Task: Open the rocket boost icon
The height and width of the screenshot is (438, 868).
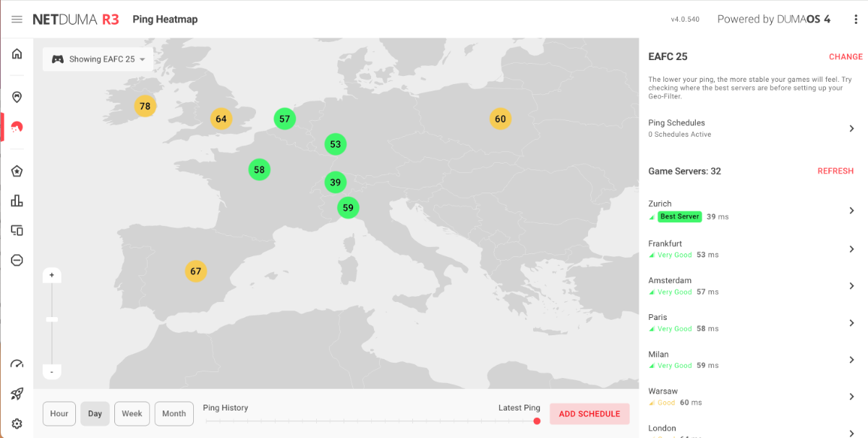Action: [x=17, y=394]
